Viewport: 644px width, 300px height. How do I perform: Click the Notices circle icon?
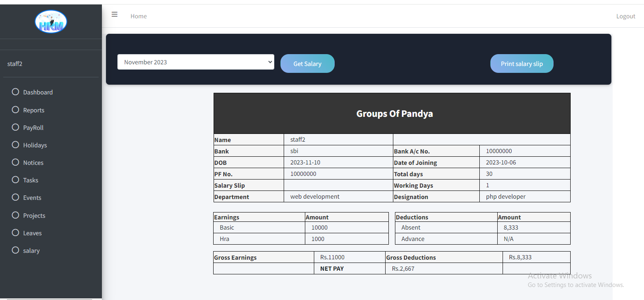point(15,162)
